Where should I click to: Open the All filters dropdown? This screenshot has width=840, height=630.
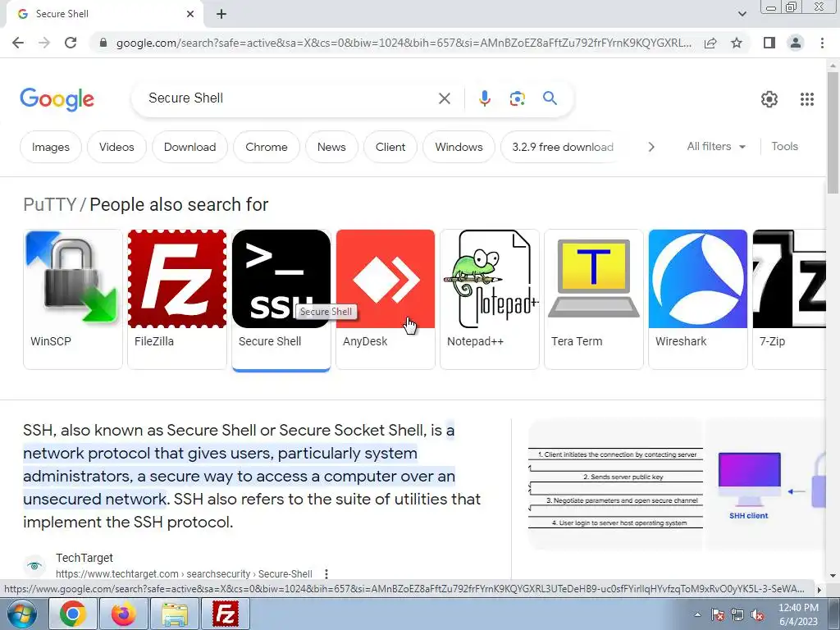[715, 146]
